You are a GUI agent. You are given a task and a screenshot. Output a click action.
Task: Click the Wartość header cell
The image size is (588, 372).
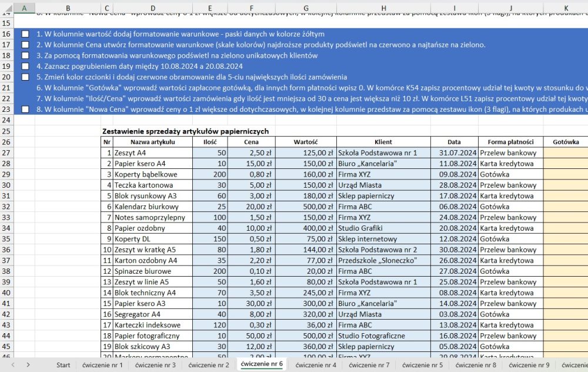coord(306,142)
